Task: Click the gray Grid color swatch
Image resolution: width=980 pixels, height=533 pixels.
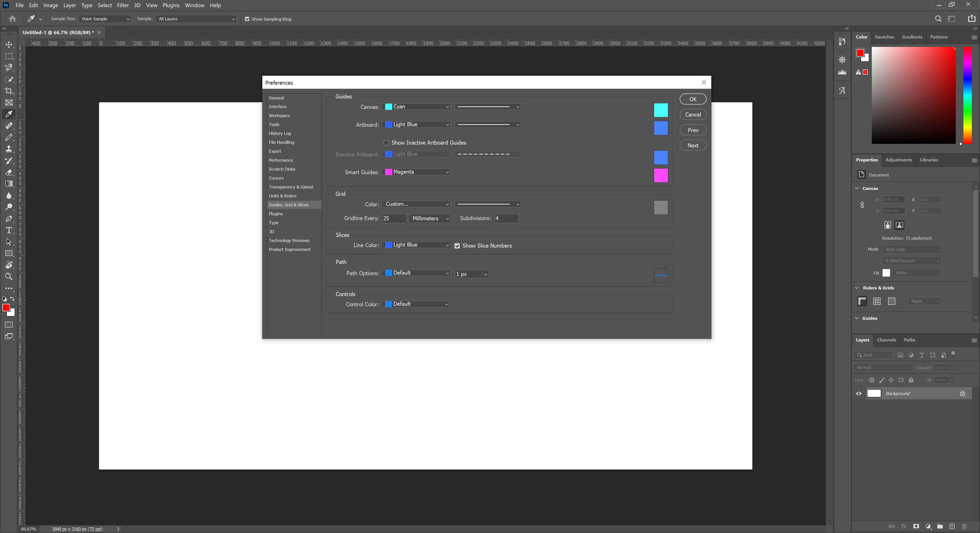Action: [661, 208]
